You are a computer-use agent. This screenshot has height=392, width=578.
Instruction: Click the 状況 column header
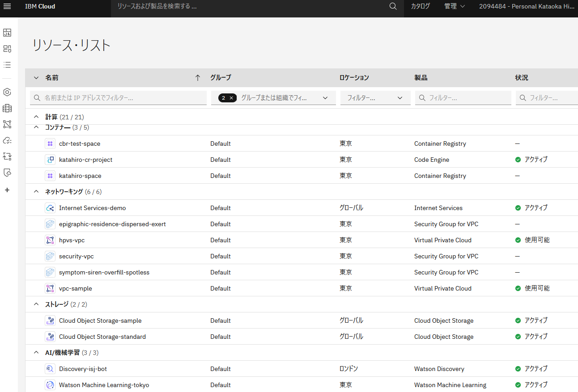(521, 78)
